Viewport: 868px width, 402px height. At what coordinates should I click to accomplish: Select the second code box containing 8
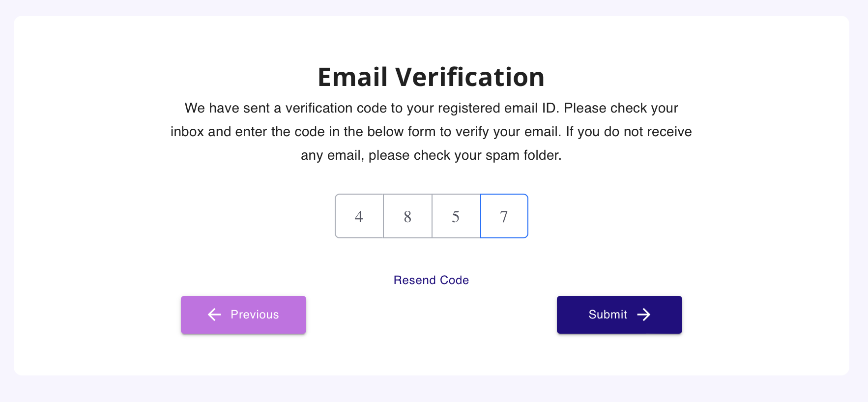click(407, 216)
